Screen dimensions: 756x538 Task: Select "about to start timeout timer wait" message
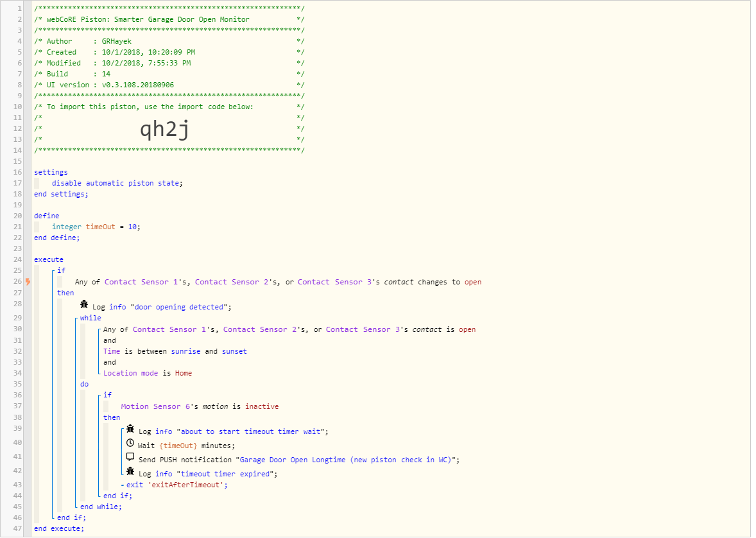[251, 432]
